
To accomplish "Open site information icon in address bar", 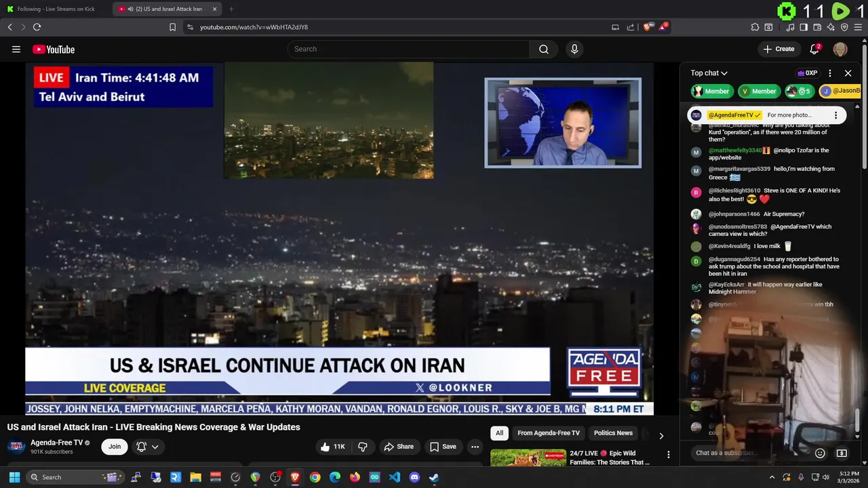I will (190, 27).
